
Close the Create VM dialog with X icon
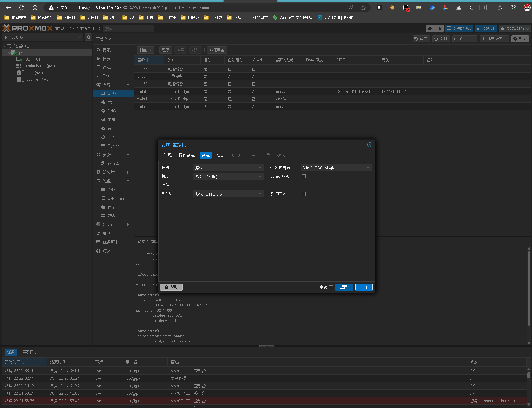click(369, 145)
